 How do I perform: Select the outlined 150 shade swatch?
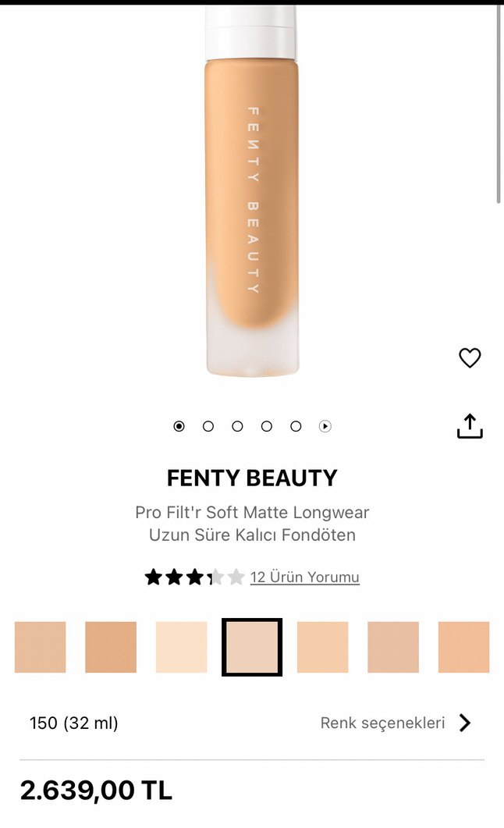[252, 647]
